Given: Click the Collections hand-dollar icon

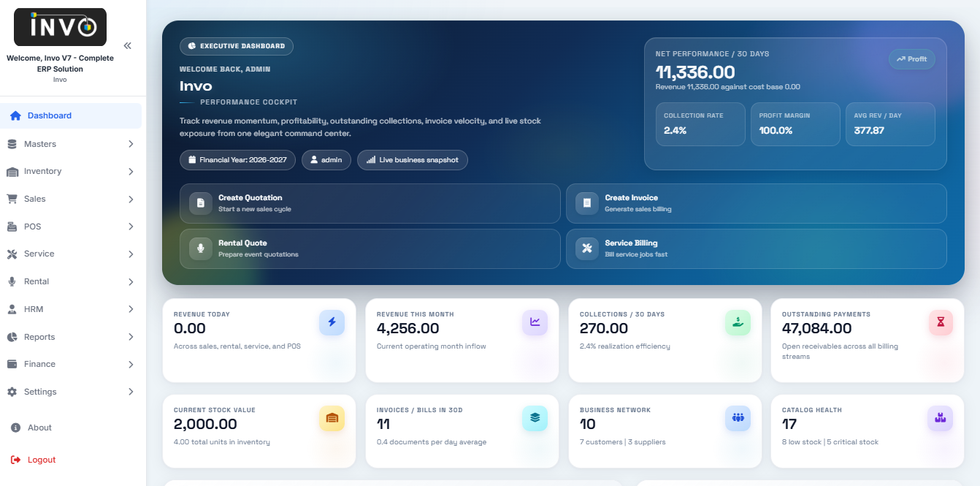Looking at the screenshot, I should (738, 322).
